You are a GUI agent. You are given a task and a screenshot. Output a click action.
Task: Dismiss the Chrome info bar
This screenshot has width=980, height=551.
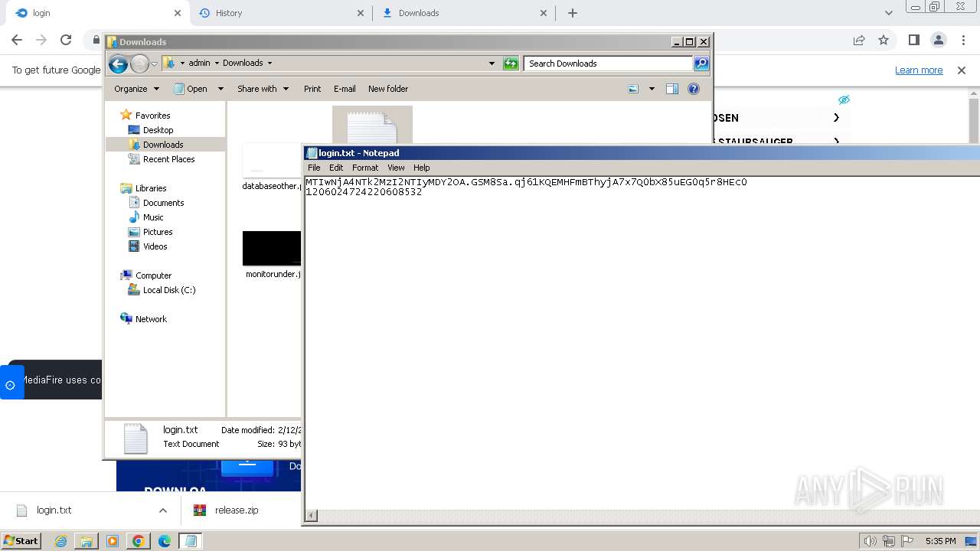pyautogui.click(x=962, y=70)
